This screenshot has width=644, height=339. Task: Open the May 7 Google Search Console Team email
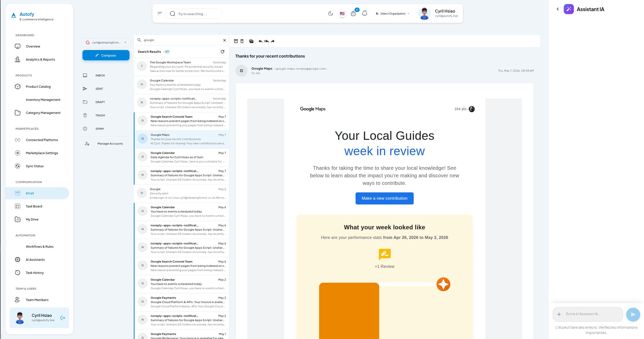click(x=182, y=121)
